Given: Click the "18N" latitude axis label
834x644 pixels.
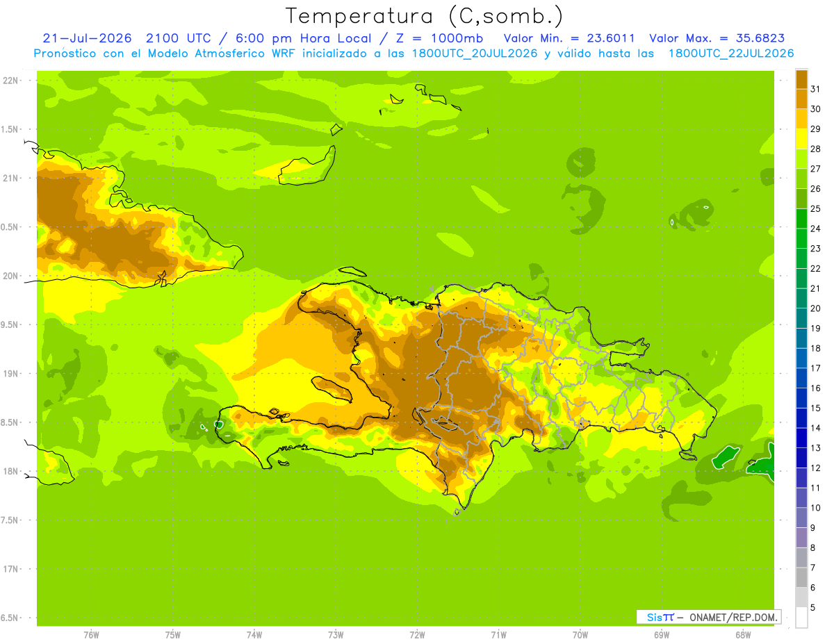Looking at the screenshot, I should [10, 471].
